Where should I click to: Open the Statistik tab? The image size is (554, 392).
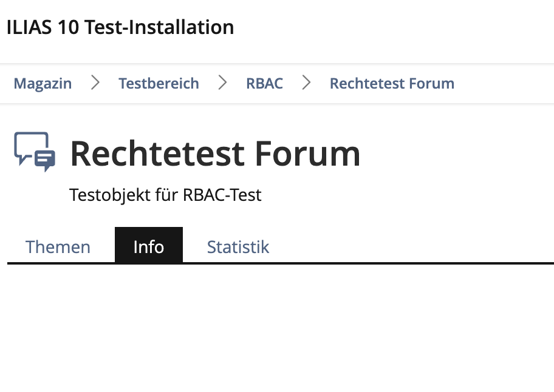(x=238, y=247)
